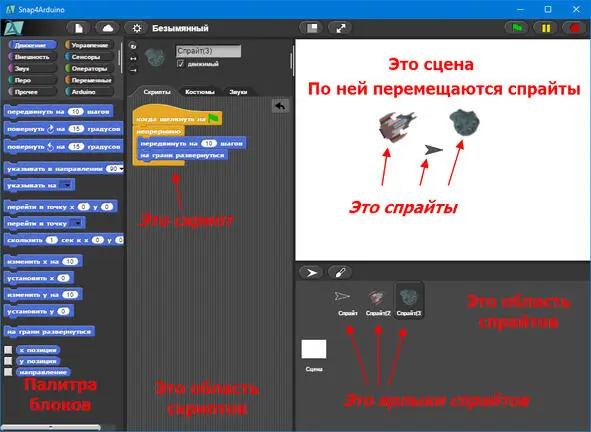Click steps value in script передвинуть block
The width and height of the screenshot is (591, 432).
209,144
